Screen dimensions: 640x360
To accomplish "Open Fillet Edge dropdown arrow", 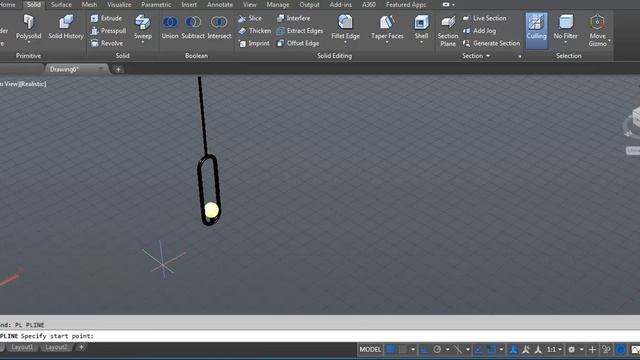I will click(345, 42).
